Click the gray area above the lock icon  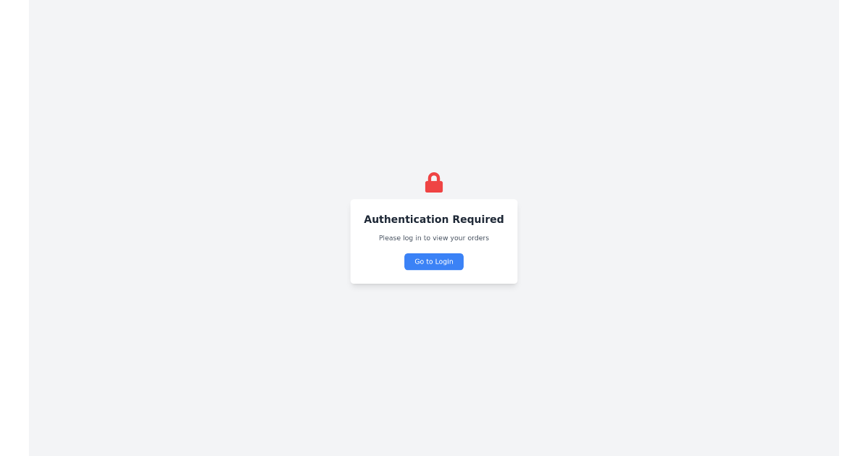[434, 85]
